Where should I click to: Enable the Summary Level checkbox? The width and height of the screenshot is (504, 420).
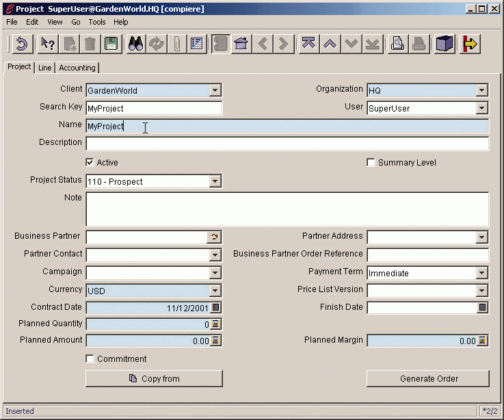click(371, 163)
